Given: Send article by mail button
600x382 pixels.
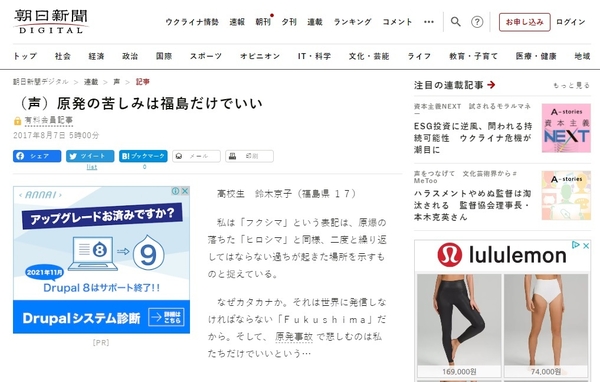Looking at the screenshot, I should pyautogui.click(x=196, y=156).
